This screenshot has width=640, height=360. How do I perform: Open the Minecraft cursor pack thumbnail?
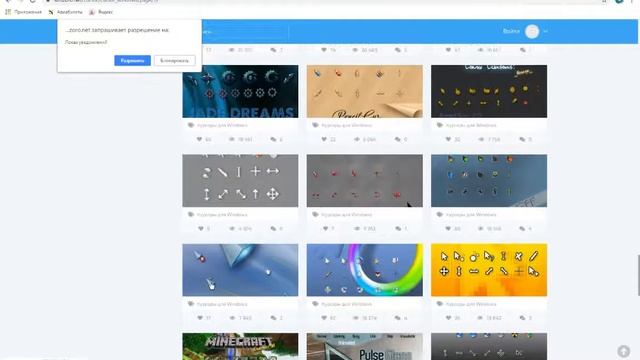(240, 347)
